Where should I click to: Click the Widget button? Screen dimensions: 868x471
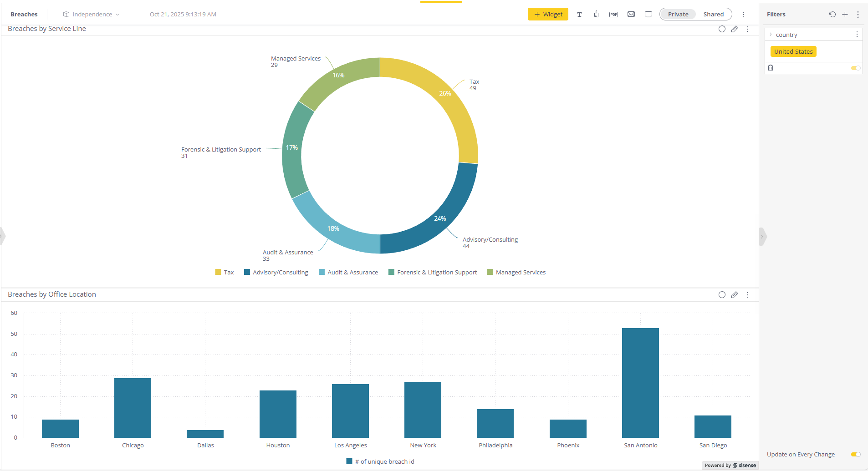[548, 14]
